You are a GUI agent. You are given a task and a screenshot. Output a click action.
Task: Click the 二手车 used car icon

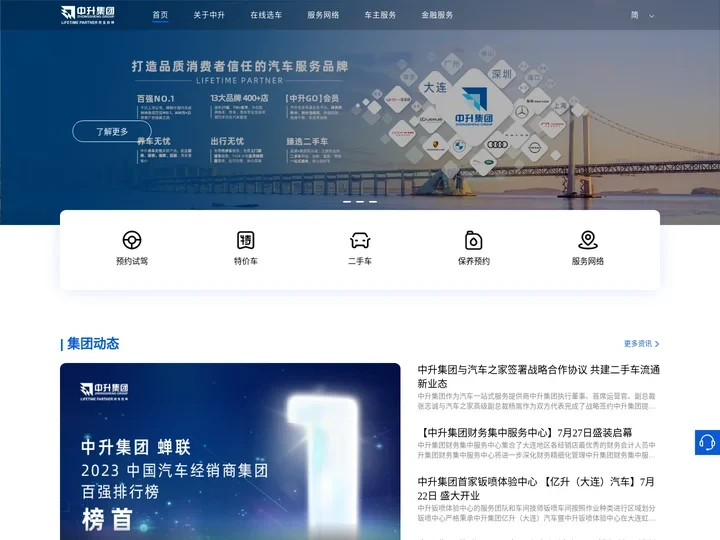click(x=360, y=240)
